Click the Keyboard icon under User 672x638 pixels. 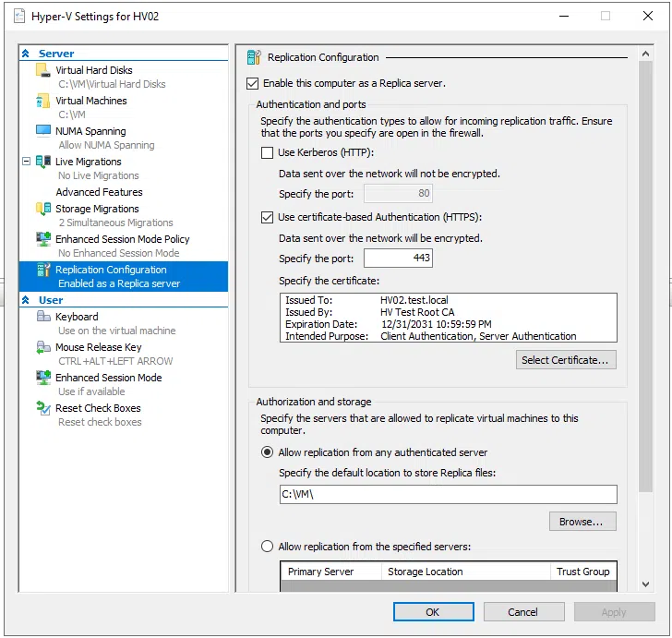pyautogui.click(x=42, y=317)
